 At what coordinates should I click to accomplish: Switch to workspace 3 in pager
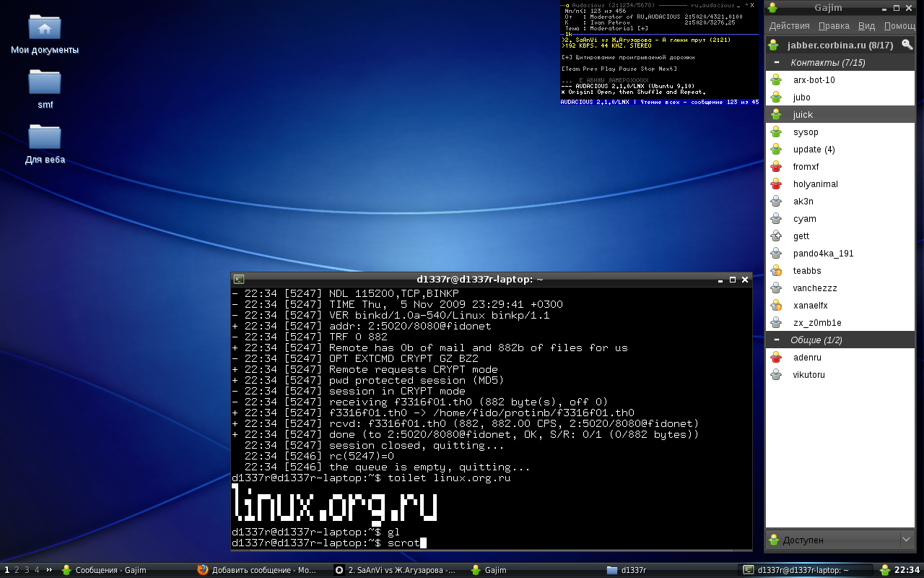click(27, 570)
